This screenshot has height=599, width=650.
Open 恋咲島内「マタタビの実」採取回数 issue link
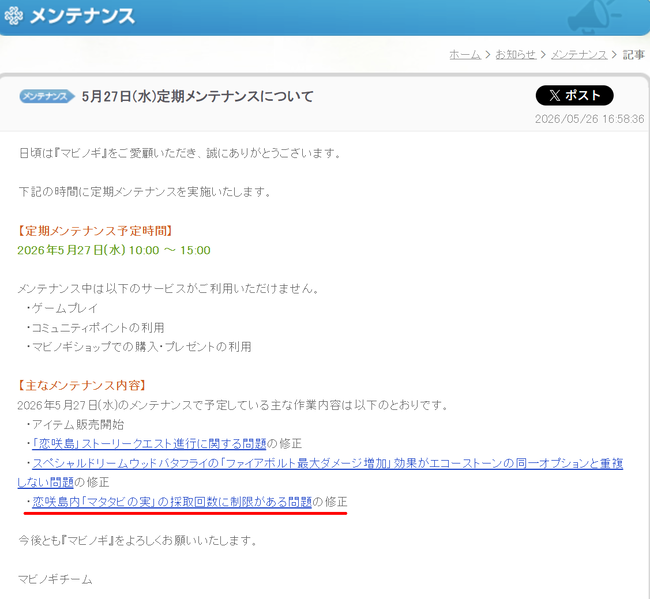(172, 502)
